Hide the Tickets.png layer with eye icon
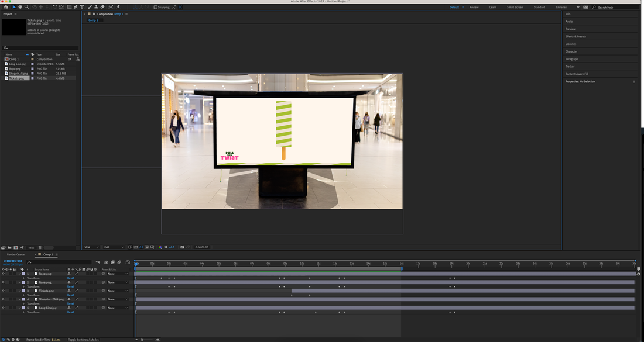644x342 pixels. (4, 291)
